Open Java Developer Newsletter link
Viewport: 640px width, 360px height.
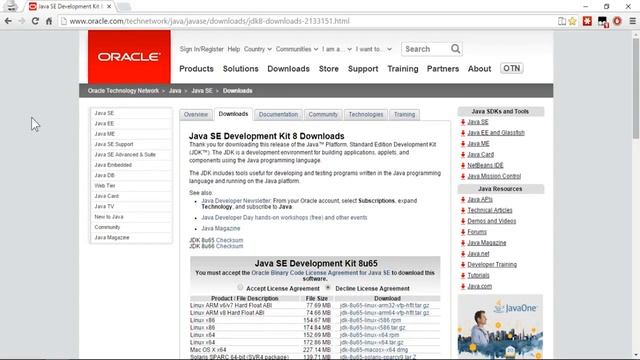point(236,201)
